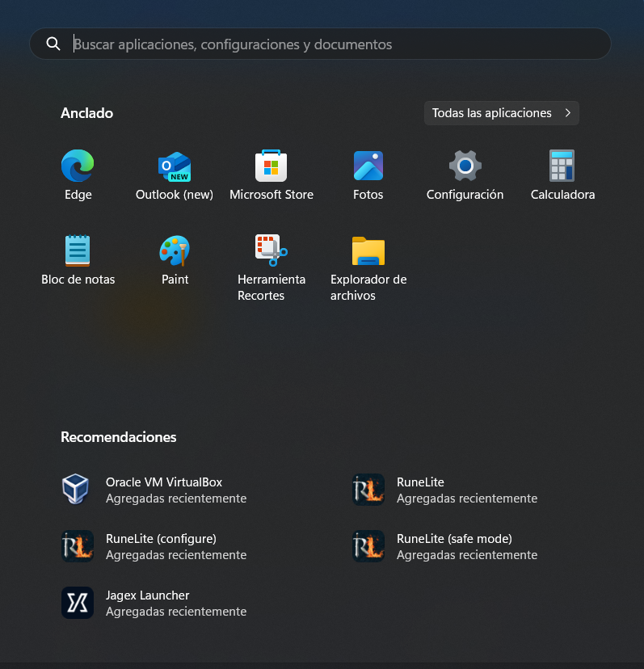Click the Bloc de notas label

click(x=78, y=280)
